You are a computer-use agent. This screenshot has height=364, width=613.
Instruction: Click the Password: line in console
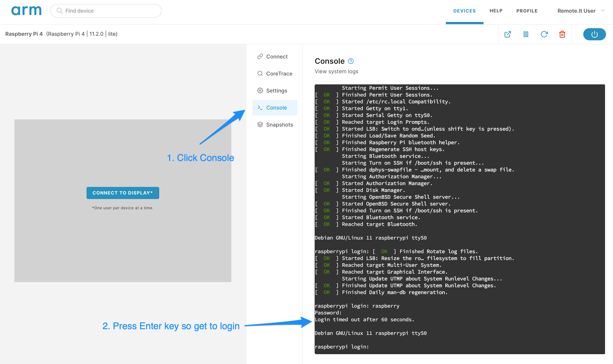pos(328,313)
